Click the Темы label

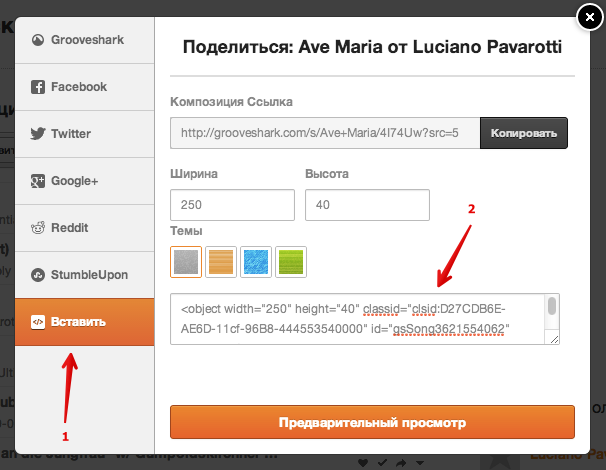tap(186, 231)
